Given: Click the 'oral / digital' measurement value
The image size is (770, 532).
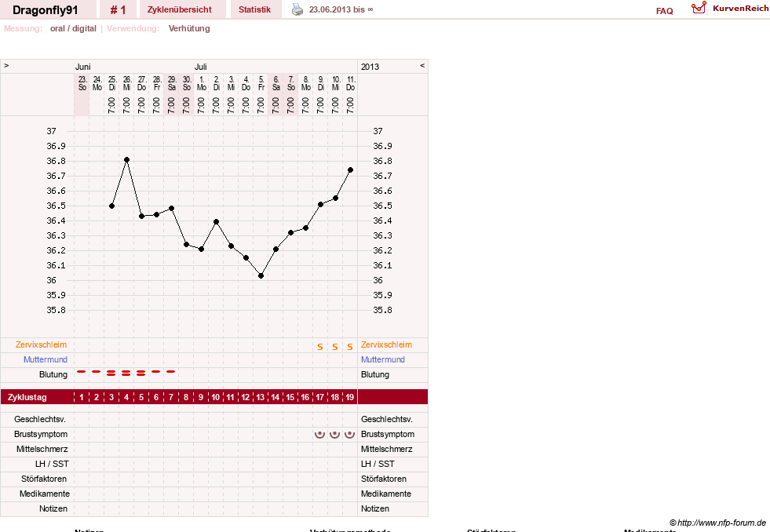Looking at the screenshot, I should pyautogui.click(x=73, y=28).
